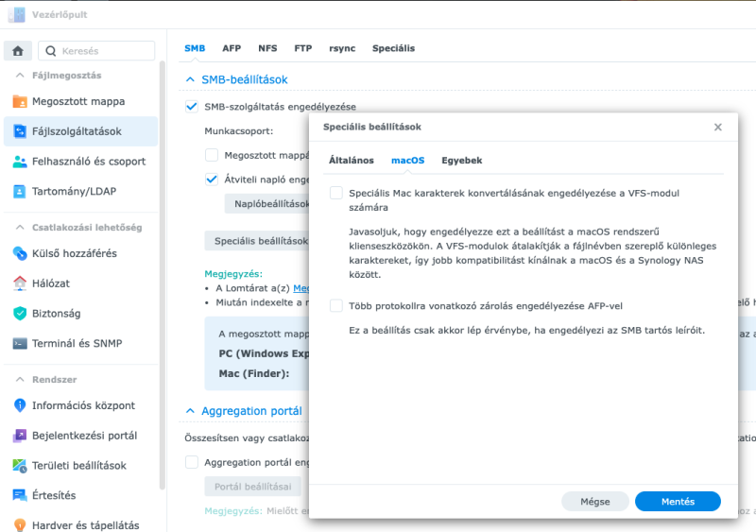
Task: Select Hálózat label in sidebar
Action: click(51, 283)
